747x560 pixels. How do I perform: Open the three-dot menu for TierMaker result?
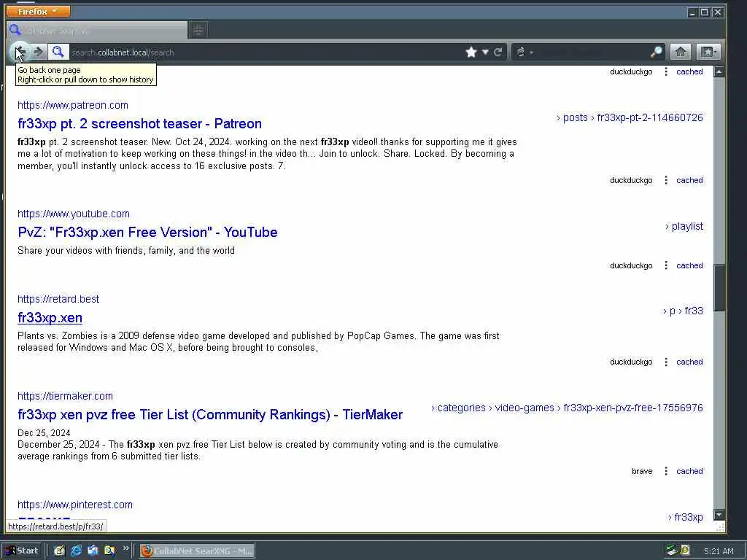(666, 472)
